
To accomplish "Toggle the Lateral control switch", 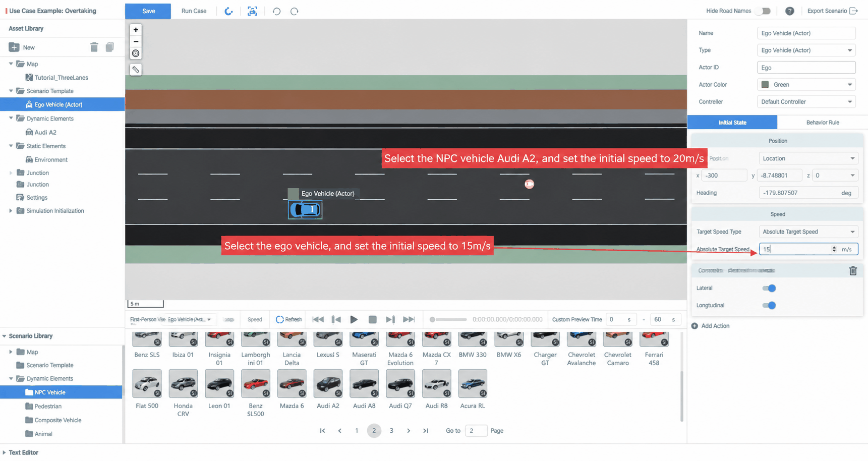I will pos(769,288).
